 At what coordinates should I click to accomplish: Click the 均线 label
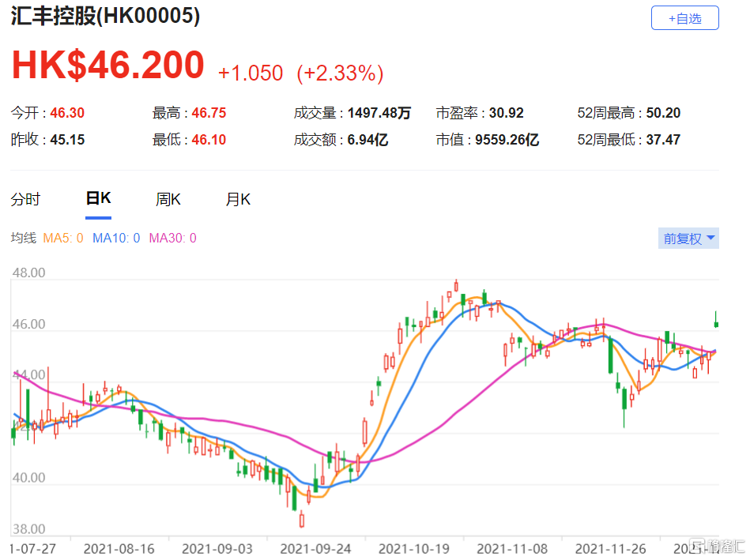point(24,238)
